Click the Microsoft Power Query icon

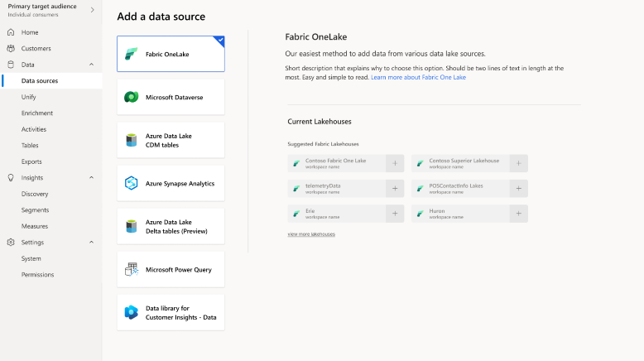coord(131,269)
